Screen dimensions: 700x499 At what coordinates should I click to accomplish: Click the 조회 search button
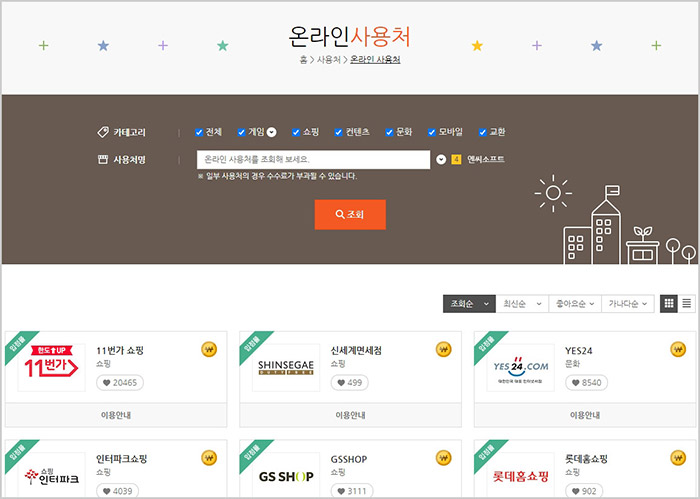pyautogui.click(x=350, y=214)
